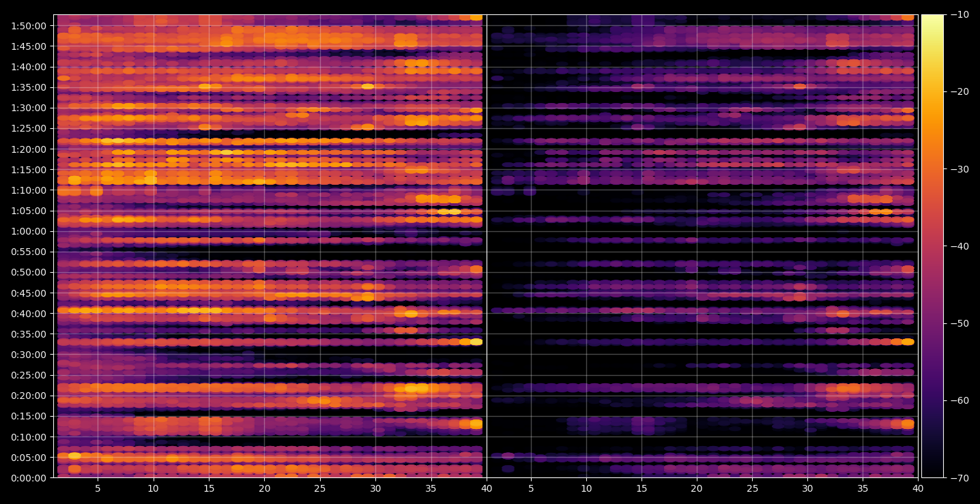
Task: Click the 0:00:00 time axis label
Action: pyautogui.click(x=29, y=478)
